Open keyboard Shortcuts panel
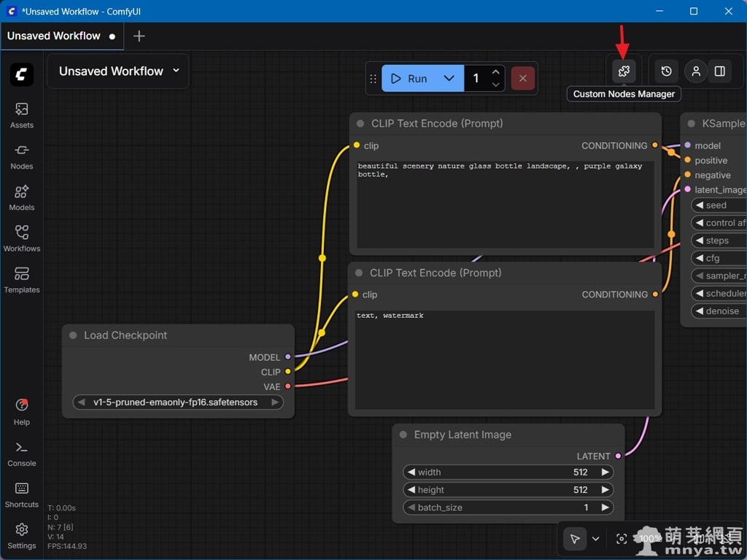Image resolution: width=747 pixels, height=560 pixels. [x=22, y=494]
